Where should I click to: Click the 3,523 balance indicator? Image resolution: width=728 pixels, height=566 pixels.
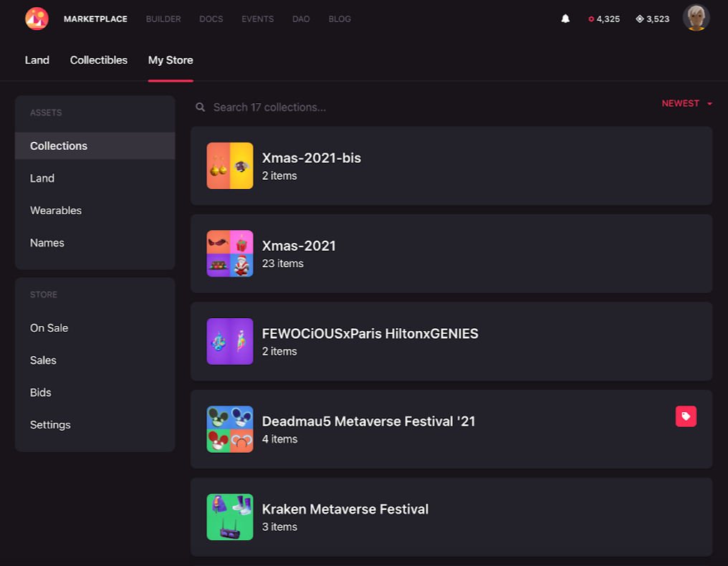pyautogui.click(x=652, y=19)
